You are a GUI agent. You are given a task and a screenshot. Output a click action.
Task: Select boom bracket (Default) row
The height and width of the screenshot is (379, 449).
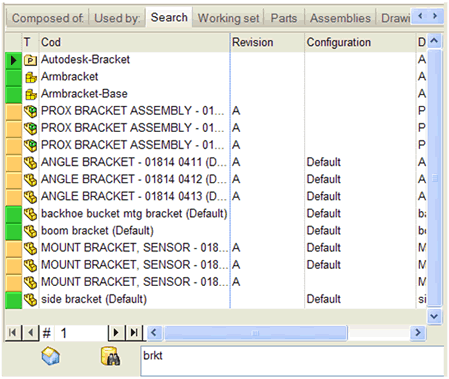[216, 231]
